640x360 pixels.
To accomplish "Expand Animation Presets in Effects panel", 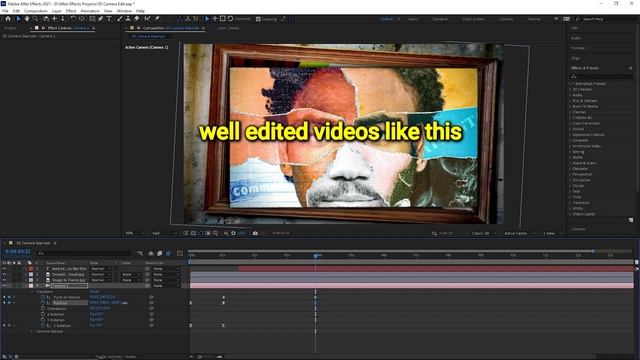I will point(571,84).
